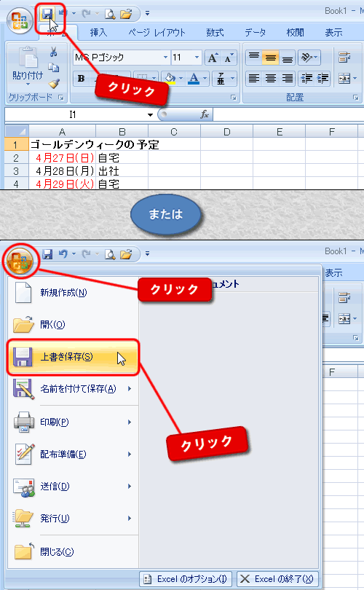The image size is (364, 590).
Task: Toggle center horizontal alignment
Action: [x=270, y=78]
